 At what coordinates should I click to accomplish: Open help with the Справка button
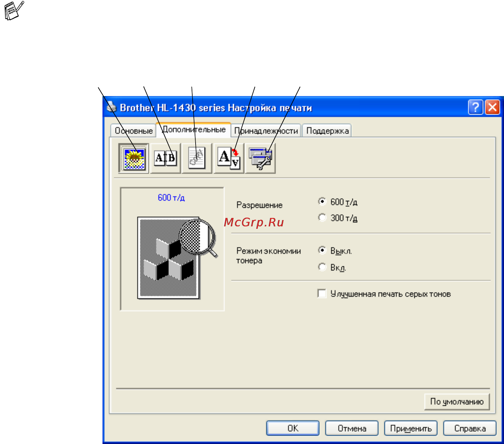pos(470,428)
